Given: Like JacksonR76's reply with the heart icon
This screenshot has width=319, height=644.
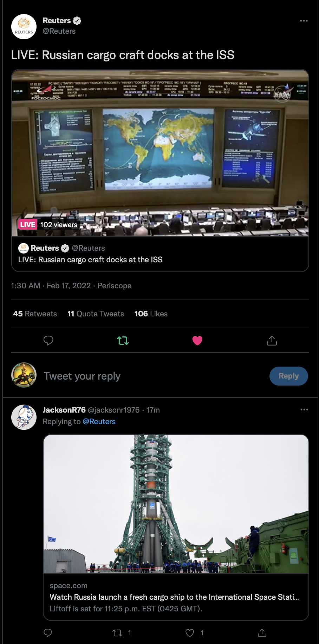Looking at the screenshot, I should tap(190, 633).
